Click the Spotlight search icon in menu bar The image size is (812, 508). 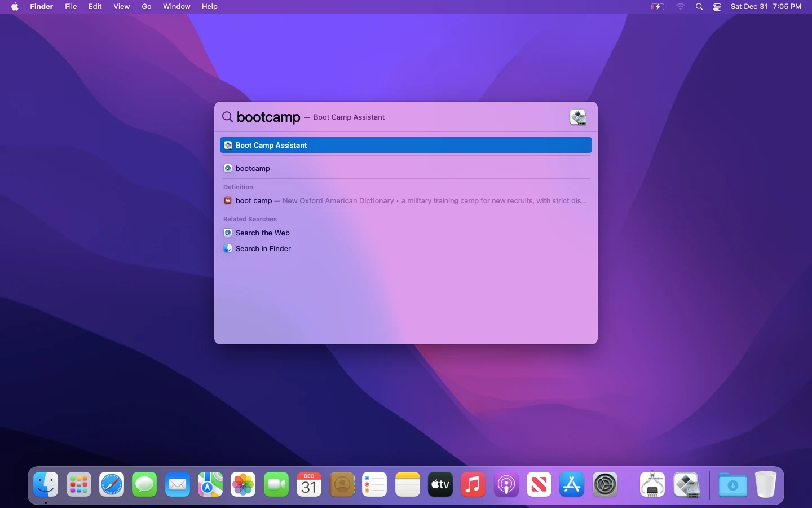699,7
